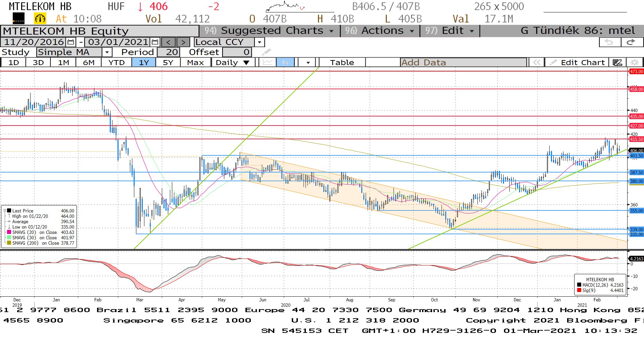Open the Daily periodicity dropdown
This screenshot has width=644, height=344.
(232, 62)
